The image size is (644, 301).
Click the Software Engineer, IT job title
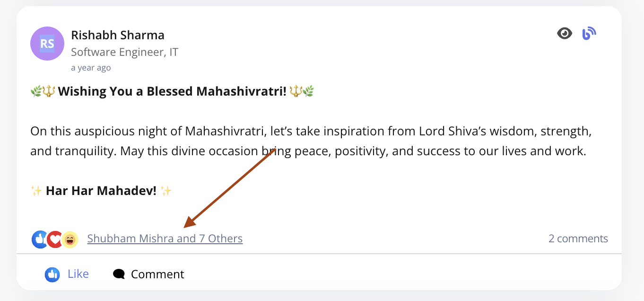click(x=124, y=52)
